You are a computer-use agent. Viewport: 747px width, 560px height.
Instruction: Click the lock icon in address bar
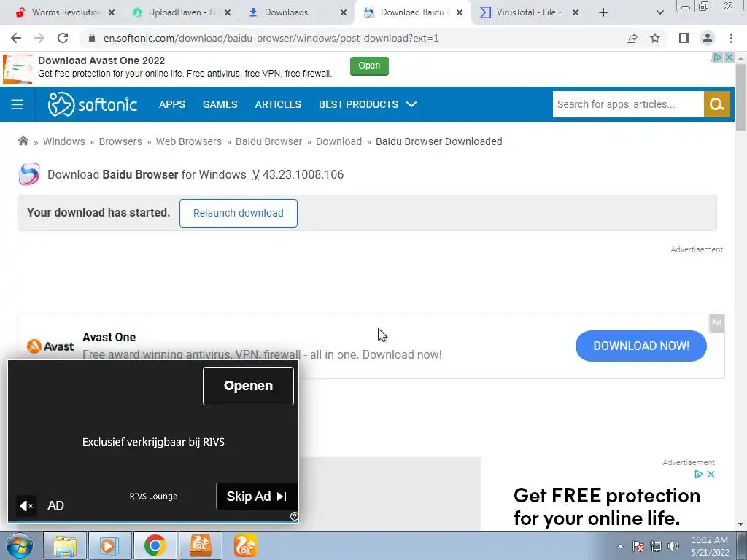click(92, 38)
